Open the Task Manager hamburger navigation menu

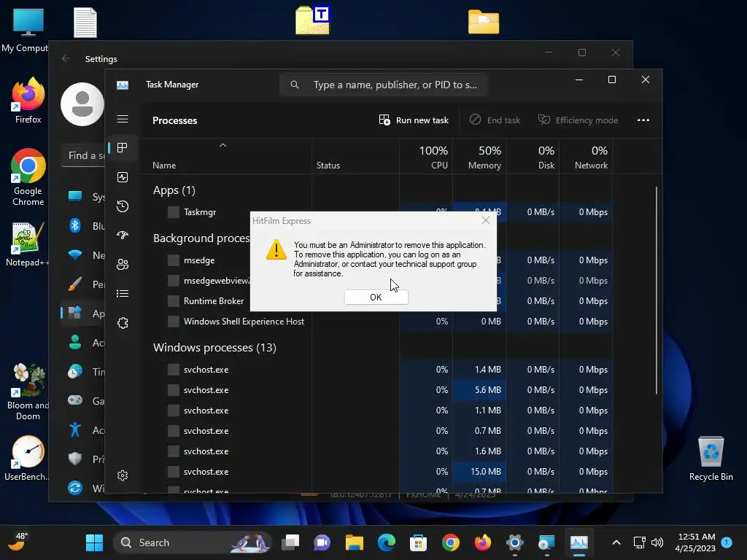pyautogui.click(x=123, y=119)
